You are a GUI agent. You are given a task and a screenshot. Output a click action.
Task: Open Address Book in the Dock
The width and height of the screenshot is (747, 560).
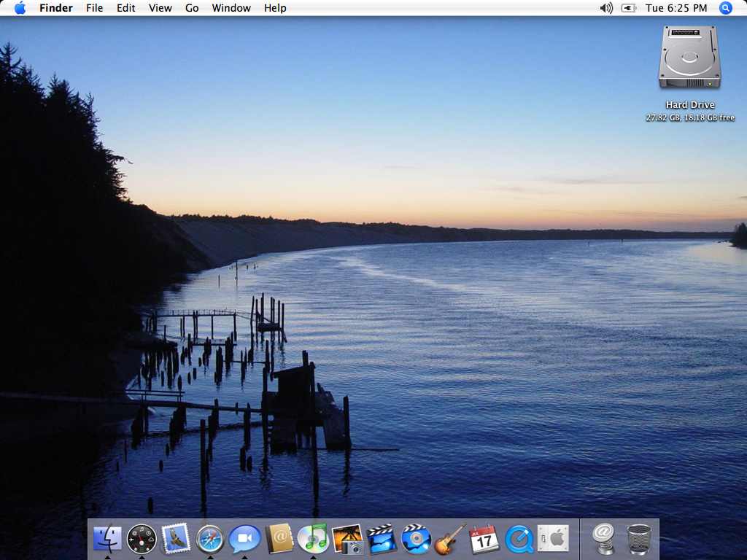tap(279, 539)
